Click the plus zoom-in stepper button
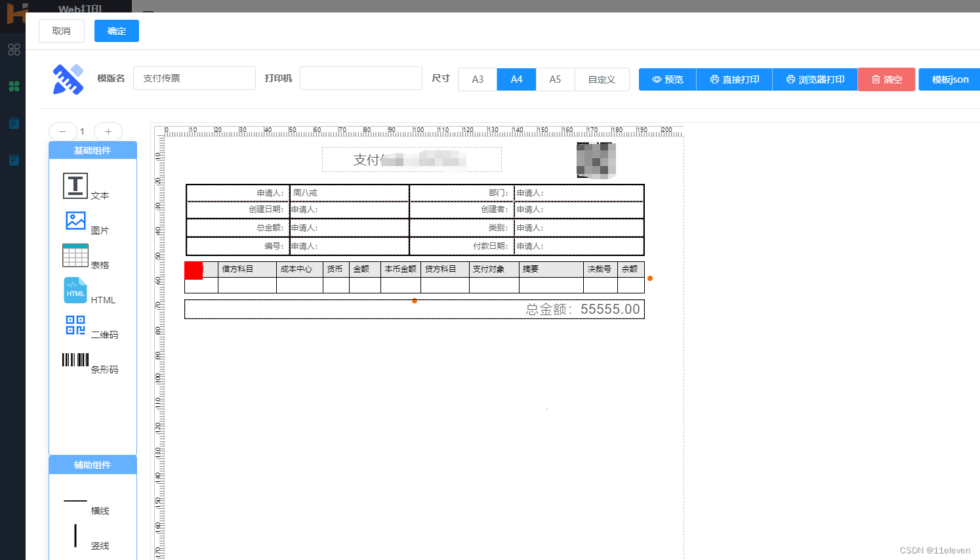The width and height of the screenshot is (980, 560). [108, 131]
